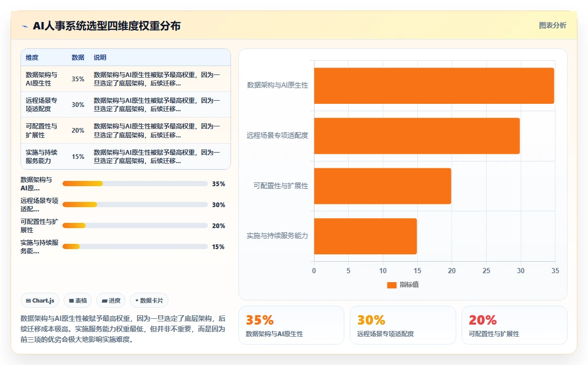Click the 说明 column header

[100, 58]
